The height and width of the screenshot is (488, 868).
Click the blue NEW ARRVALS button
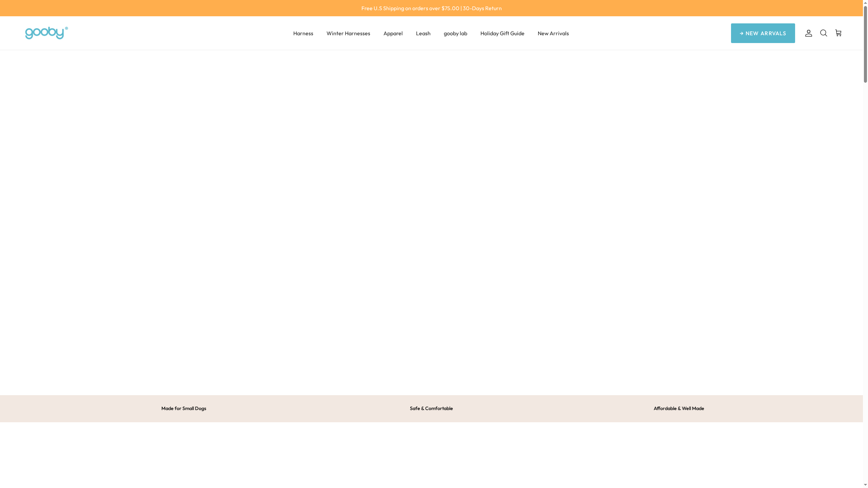pos(763,33)
